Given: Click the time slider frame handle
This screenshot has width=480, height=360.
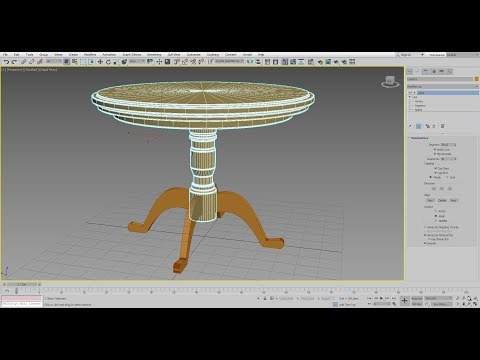Looking at the screenshot, I should click(x=22, y=284).
